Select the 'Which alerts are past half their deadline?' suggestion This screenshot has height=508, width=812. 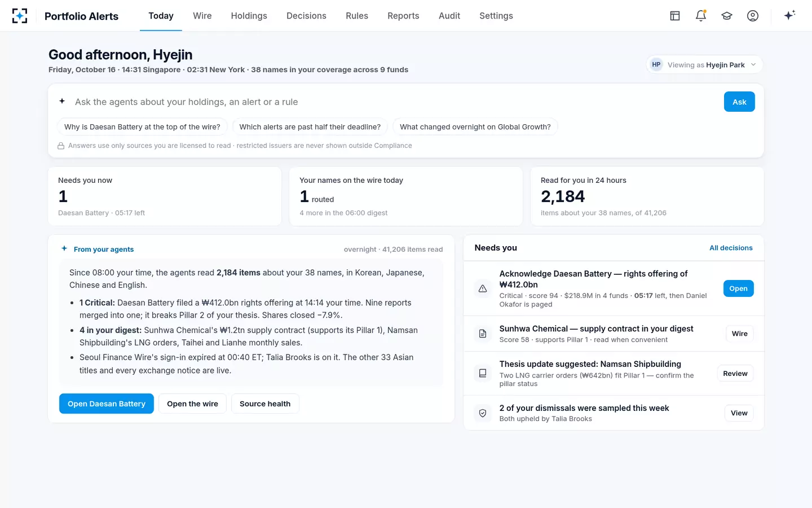pos(310,127)
